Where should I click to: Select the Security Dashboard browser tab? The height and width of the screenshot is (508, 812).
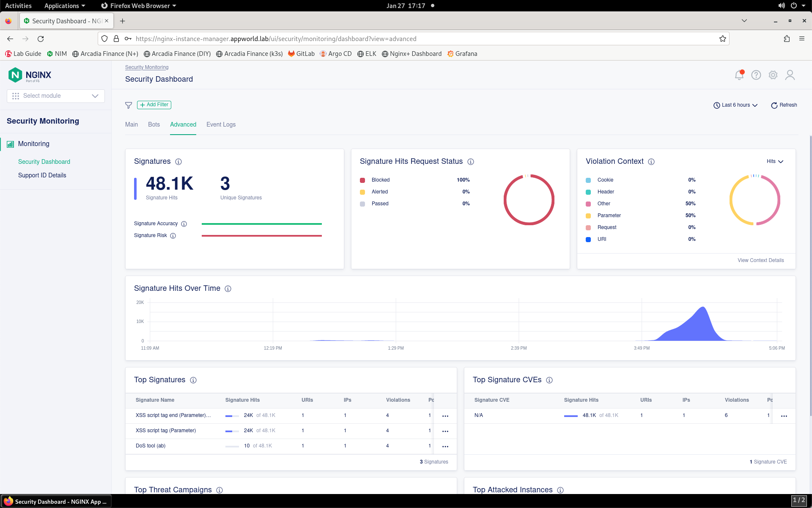pos(66,21)
